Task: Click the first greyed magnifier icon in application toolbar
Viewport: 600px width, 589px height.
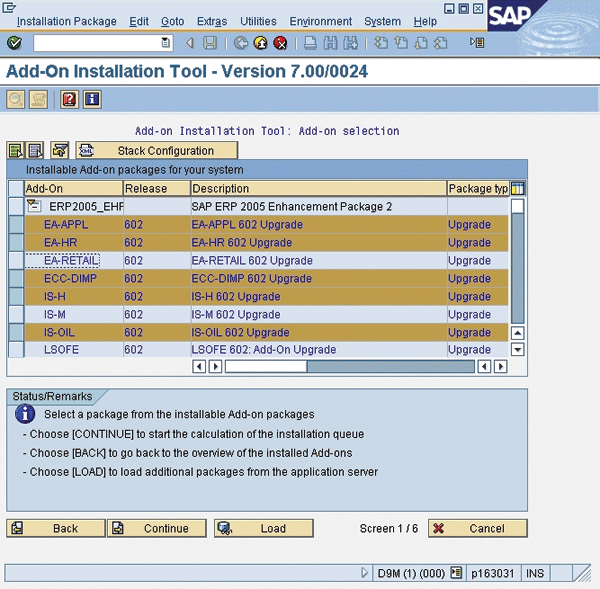Action: 16,100
